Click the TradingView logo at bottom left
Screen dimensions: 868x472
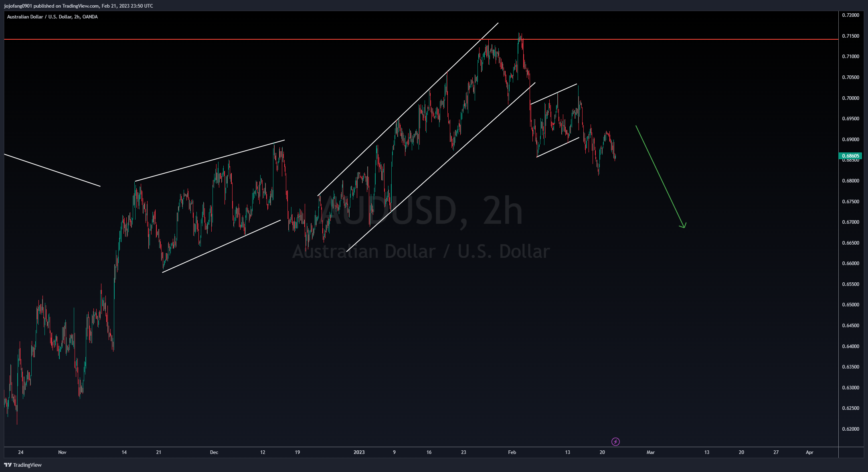pyautogui.click(x=23, y=465)
